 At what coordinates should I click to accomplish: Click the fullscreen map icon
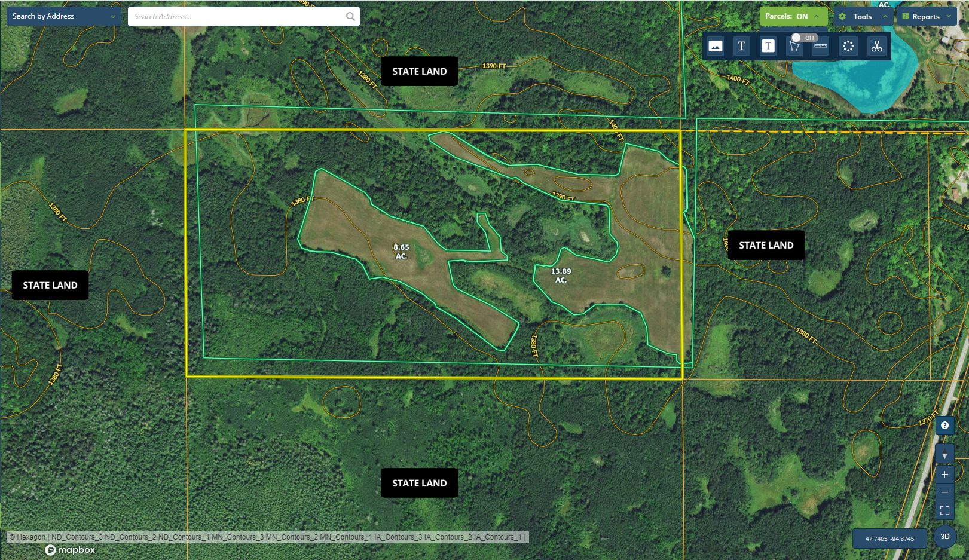pyautogui.click(x=944, y=510)
